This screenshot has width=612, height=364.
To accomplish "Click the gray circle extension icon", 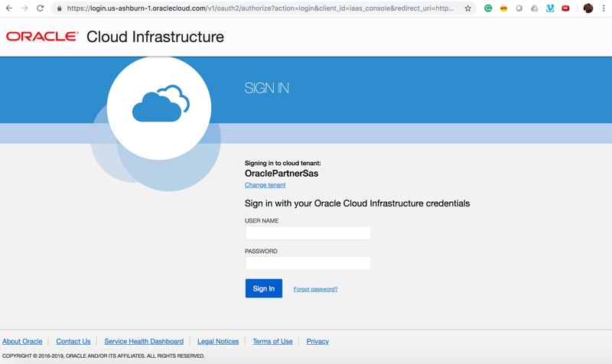I will click(519, 8).
